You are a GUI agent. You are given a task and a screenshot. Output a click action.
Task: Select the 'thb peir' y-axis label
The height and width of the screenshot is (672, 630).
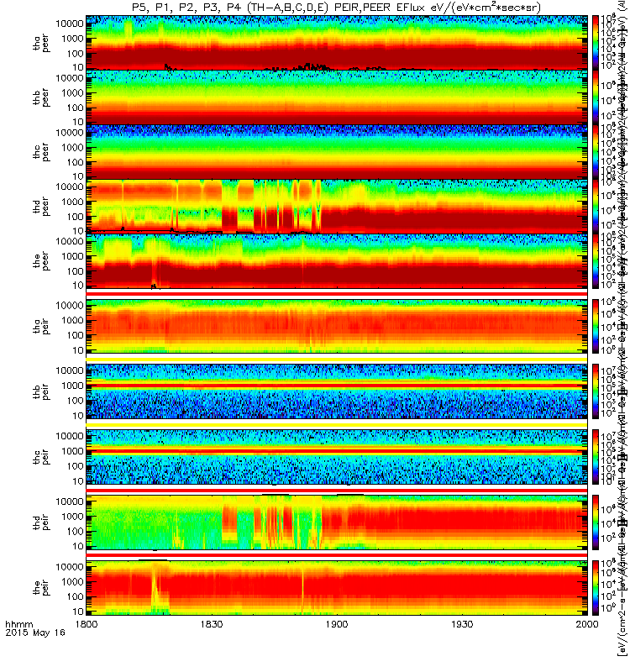tap(41, 391)
